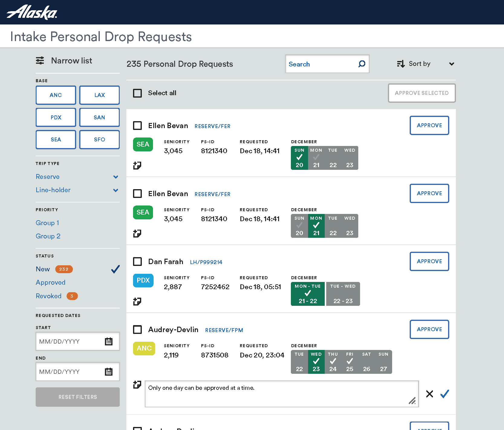Click the comment box resize handle
504x430 pixels.
pyautogui.click(x=412, y=400)
